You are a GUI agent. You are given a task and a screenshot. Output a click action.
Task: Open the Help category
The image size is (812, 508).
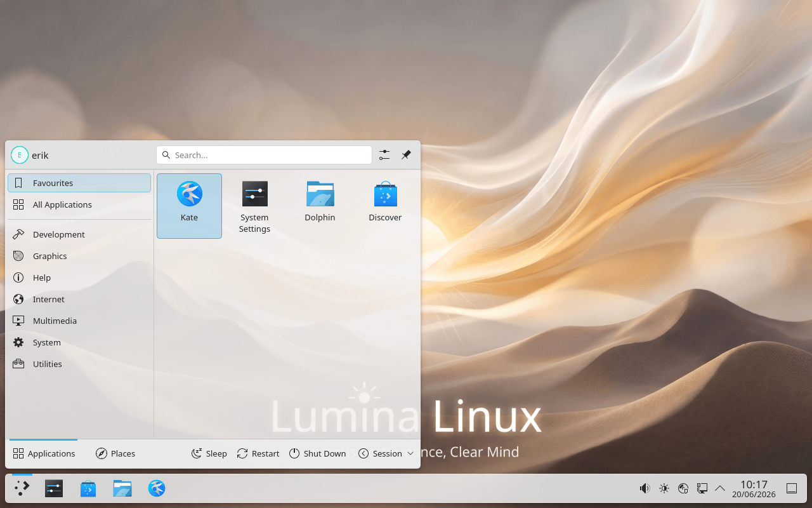click(79, 277)
